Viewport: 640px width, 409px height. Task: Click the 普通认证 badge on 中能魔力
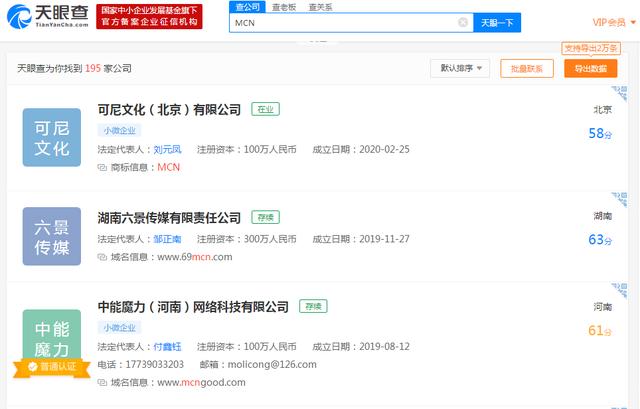tap(51, 367)
